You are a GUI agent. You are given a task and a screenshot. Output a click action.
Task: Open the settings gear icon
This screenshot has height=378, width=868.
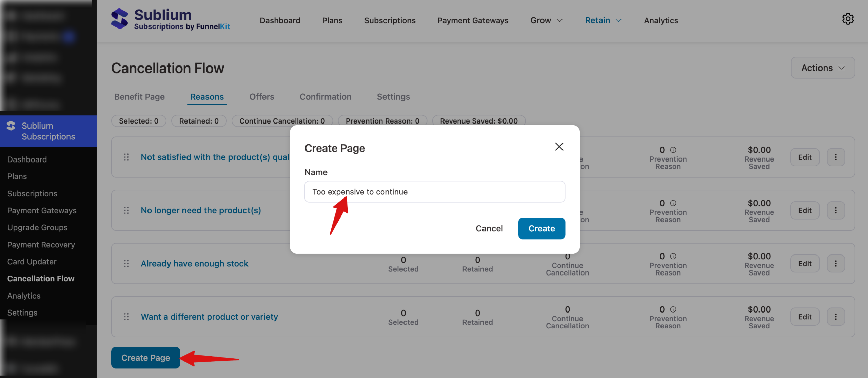tap(848, 19)
